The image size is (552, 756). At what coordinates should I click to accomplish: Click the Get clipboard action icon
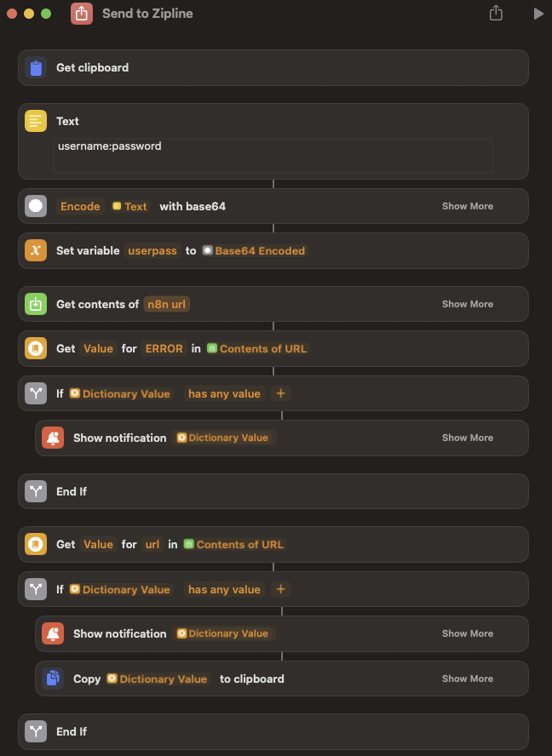point(36,68)
